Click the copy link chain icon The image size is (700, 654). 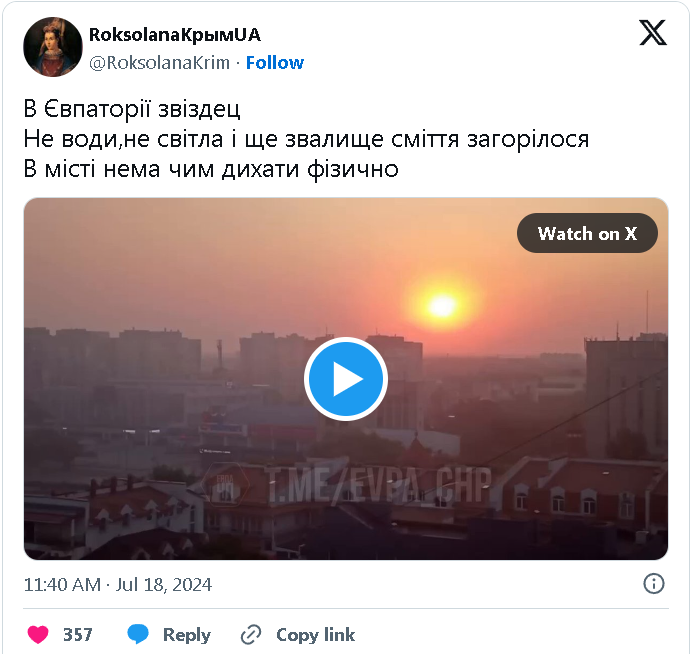(251, 635)
